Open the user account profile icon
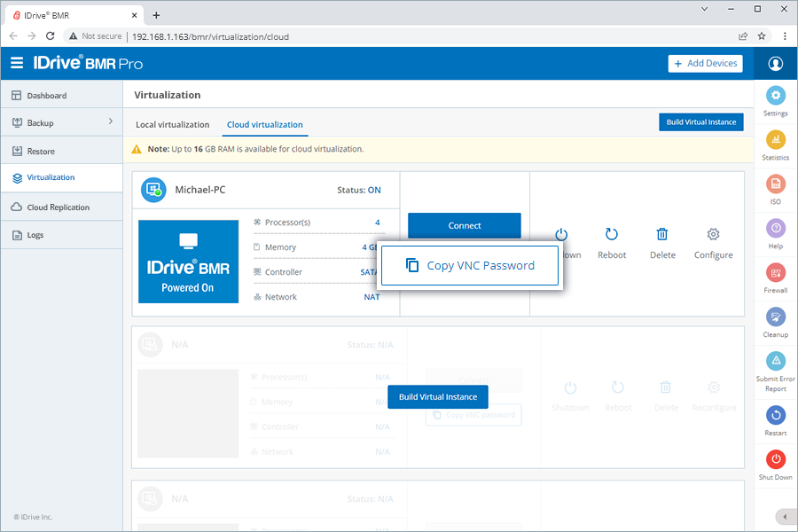Screen dimensions: 798x532 click(x=776, y=64)
